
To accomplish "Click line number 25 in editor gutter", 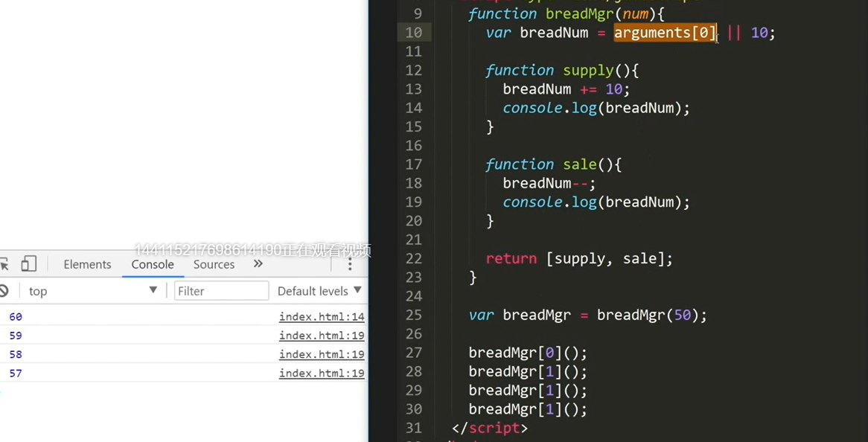I will coord(413,316).
